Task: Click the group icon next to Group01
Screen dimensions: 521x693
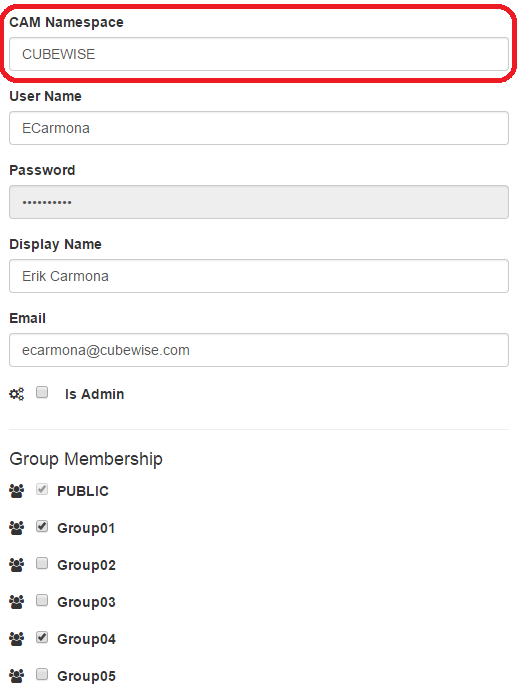Action: 17,528
